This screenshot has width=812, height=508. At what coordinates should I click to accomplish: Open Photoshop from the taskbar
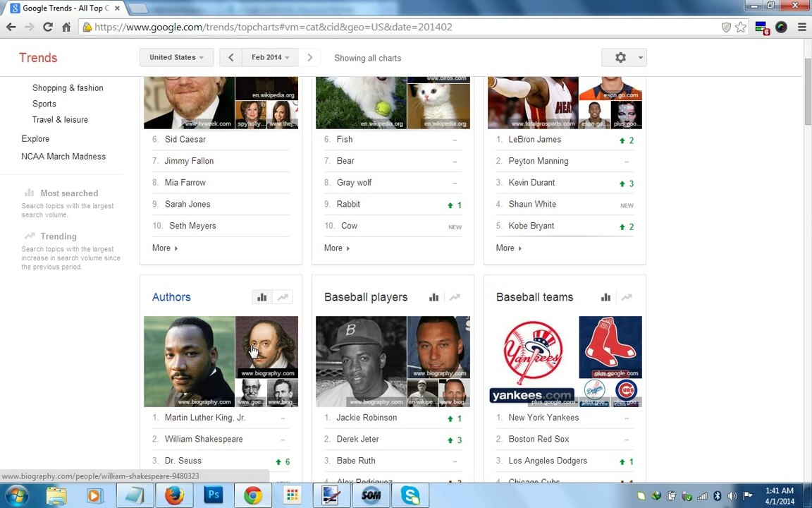[x=213, y=495]
